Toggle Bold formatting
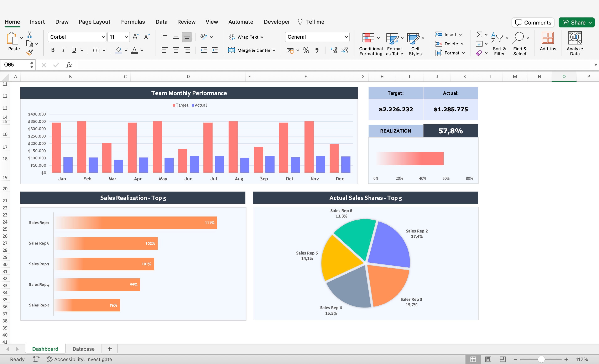The height and width of the screenshot is (364, 599). pos(53,50)
